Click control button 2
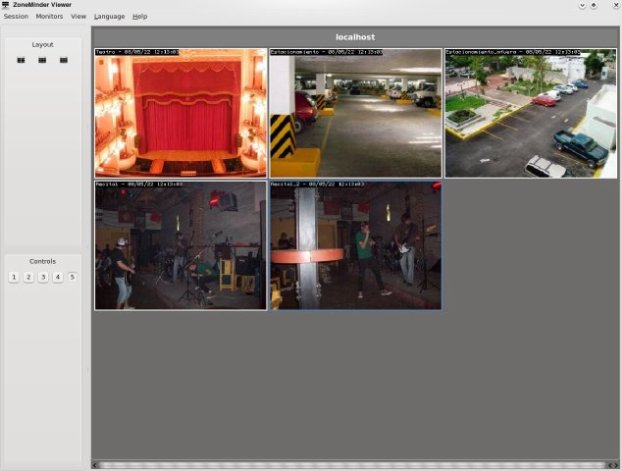The height and width of the screenshot is (471, 622). click(x=29, y=277)
